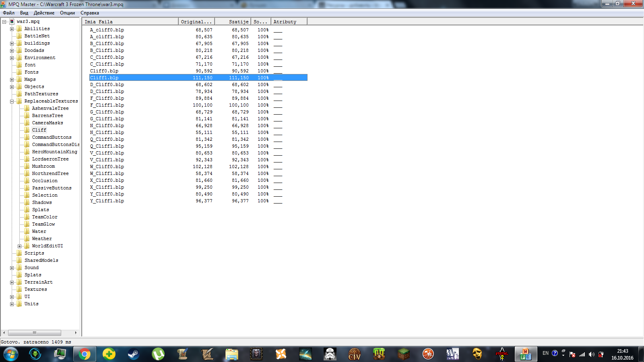Sort by the Szatije column header

point(233,22)
